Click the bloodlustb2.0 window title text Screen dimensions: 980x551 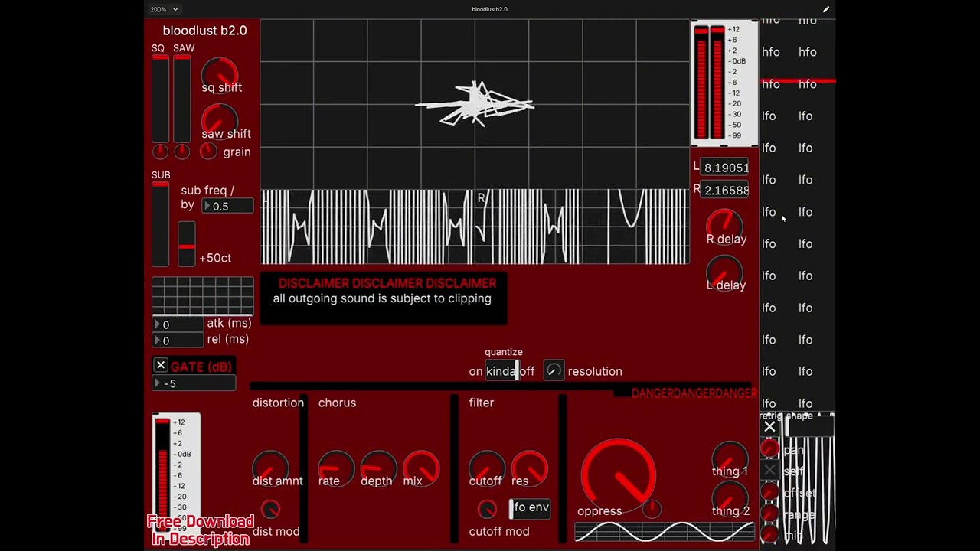tap(489, 9)
